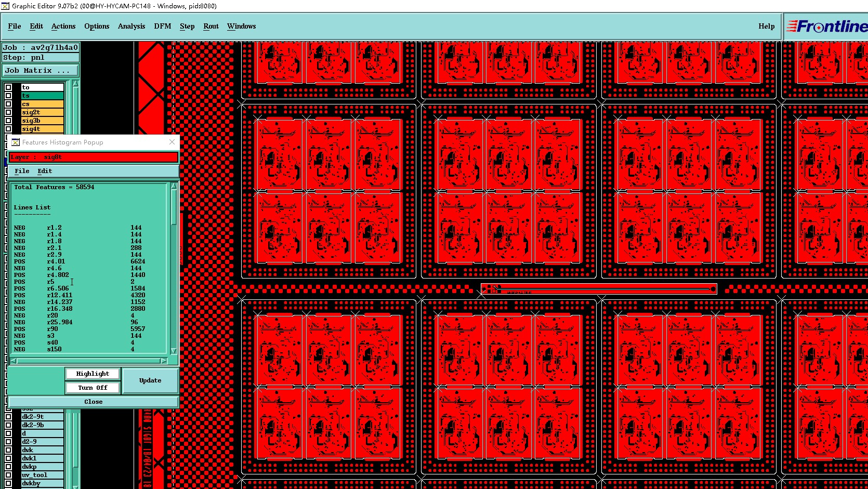
Task: Select the cs layer name
Action: [x=42, y=104]
